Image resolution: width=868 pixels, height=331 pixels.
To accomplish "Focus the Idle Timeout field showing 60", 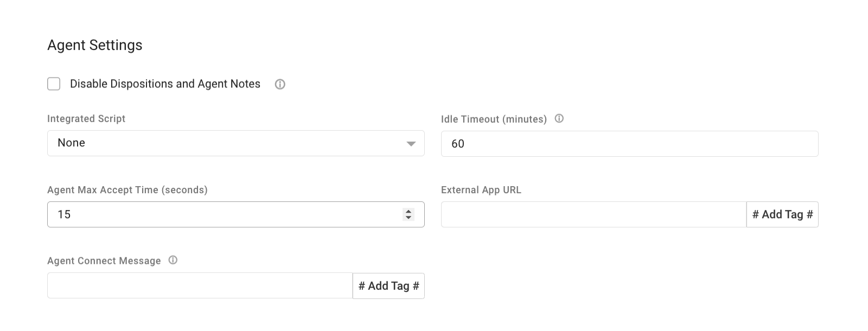I will click(x=629, y=144).
